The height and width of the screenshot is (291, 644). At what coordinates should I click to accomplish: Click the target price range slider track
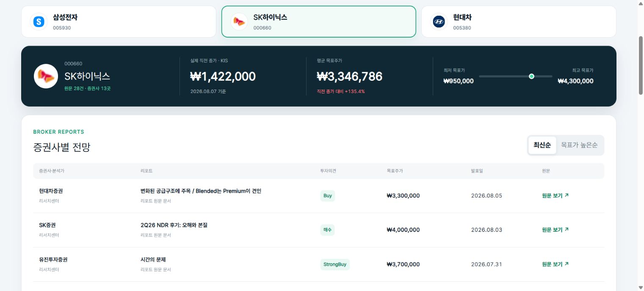516,76
